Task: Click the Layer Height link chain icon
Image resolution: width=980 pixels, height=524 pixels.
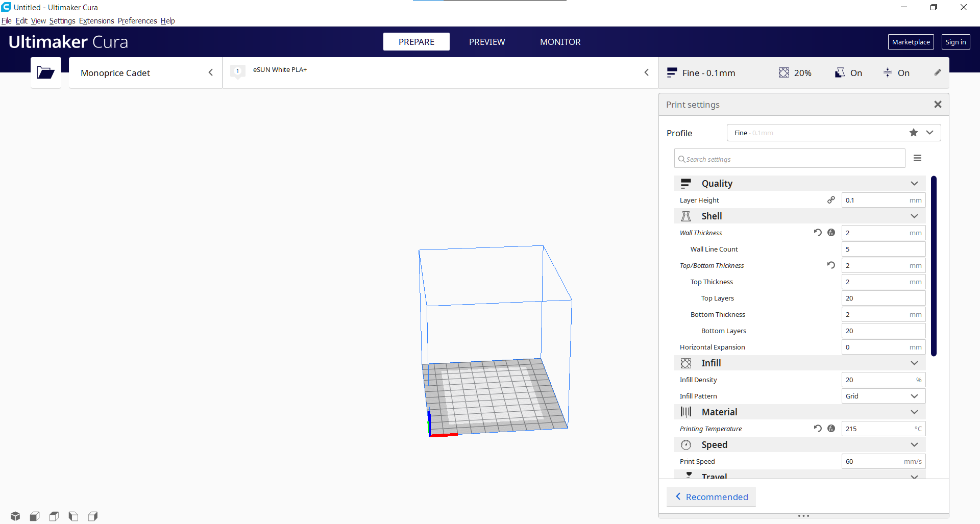Action: (831, 200)
